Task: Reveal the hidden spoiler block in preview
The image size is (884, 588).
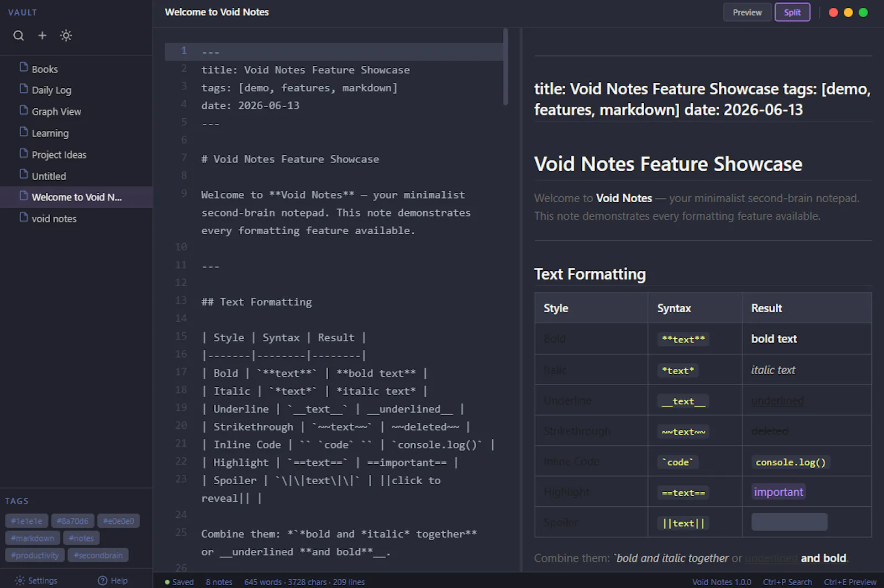Action: point(789,522)
